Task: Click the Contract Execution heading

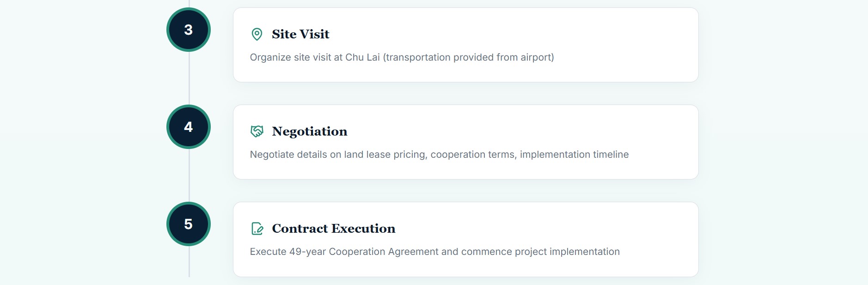Action: pos(333,229)
